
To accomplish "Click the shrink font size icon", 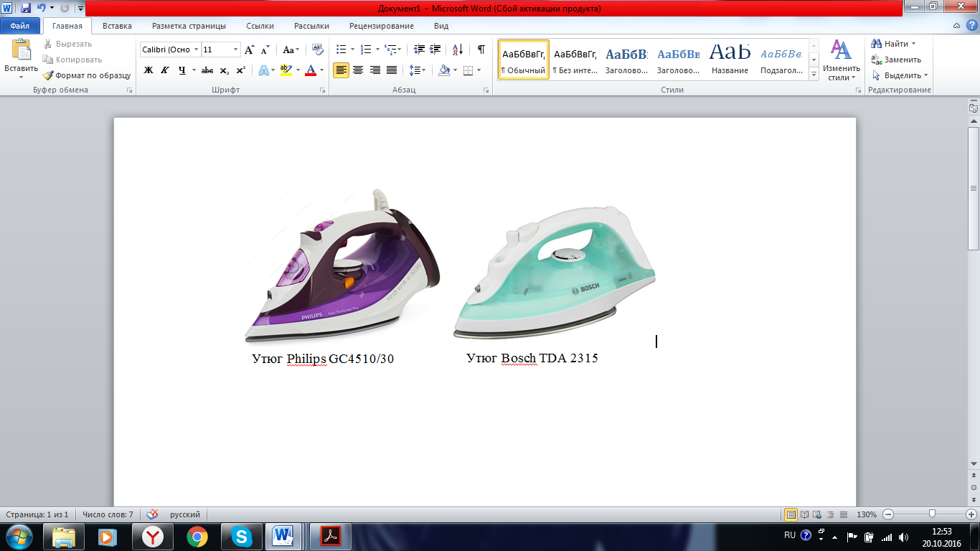I will click(x=265, y=50).
